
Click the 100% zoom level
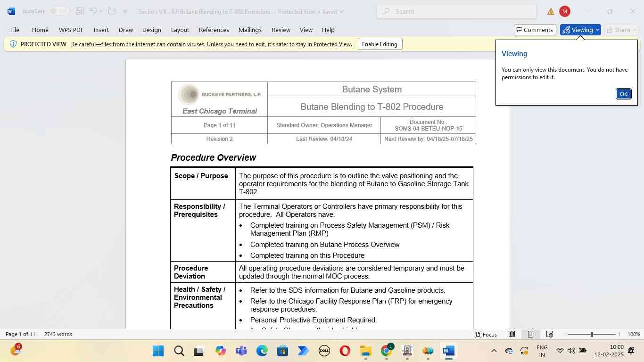[x=634, y=334]
